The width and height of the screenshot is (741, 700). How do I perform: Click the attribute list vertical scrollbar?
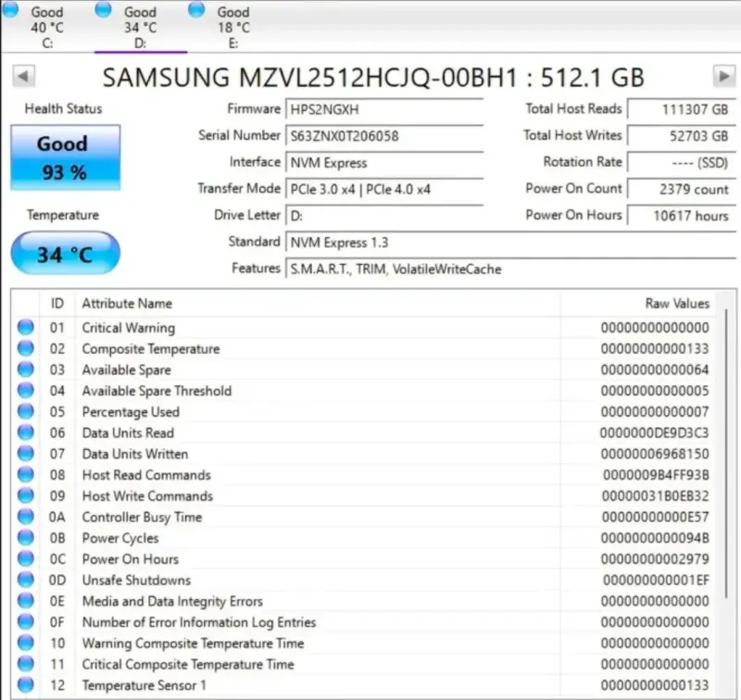[x=726, y=454]
